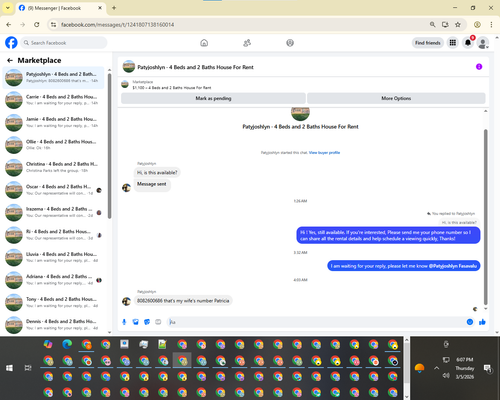
Task: Open Chrome three-dot menu
Action: (x=491, y=25)
